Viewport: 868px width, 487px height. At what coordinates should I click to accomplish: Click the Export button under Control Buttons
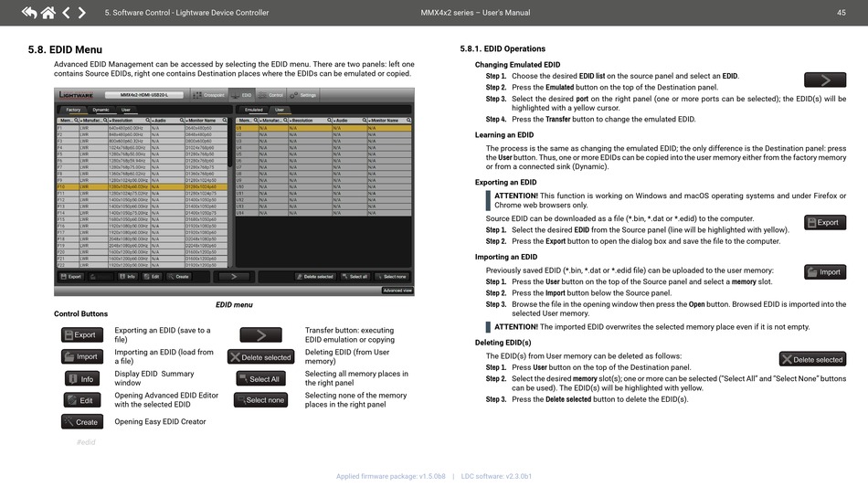pos(82,334)
